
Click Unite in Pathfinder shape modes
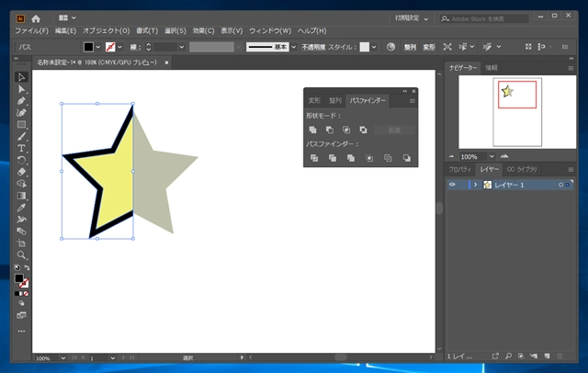(312, 130)
